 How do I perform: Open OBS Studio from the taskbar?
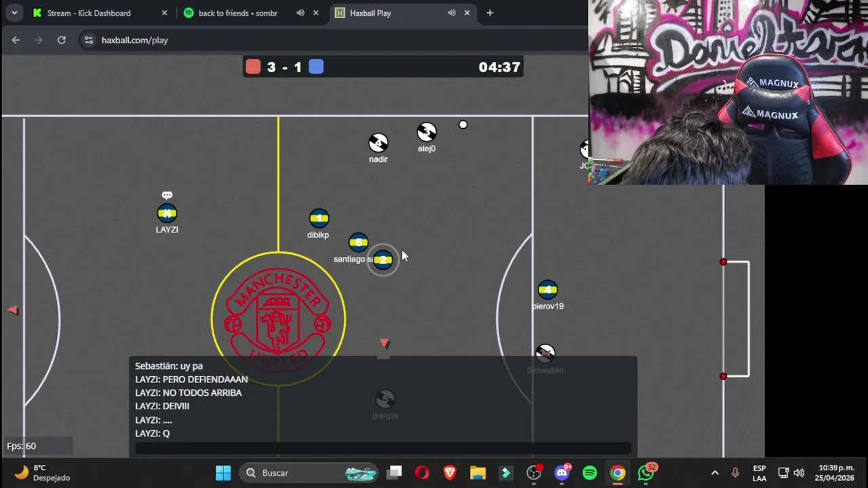click(x=534, y=472)
